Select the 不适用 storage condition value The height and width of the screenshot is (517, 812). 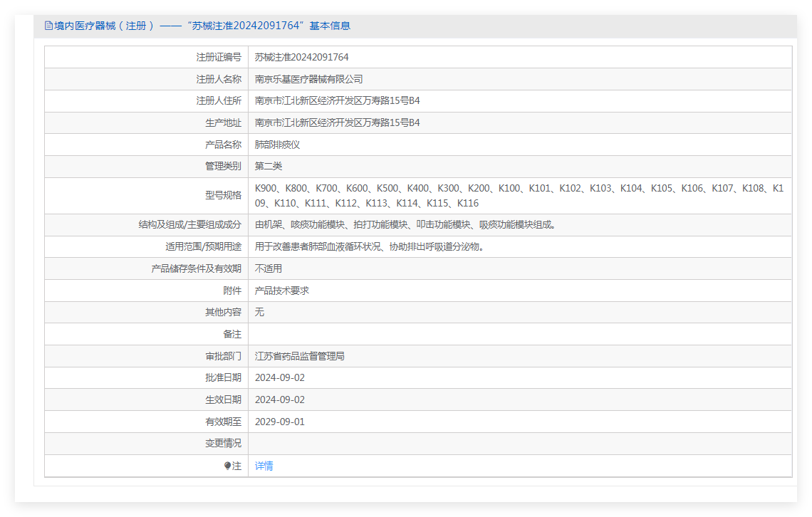point(269,268)
